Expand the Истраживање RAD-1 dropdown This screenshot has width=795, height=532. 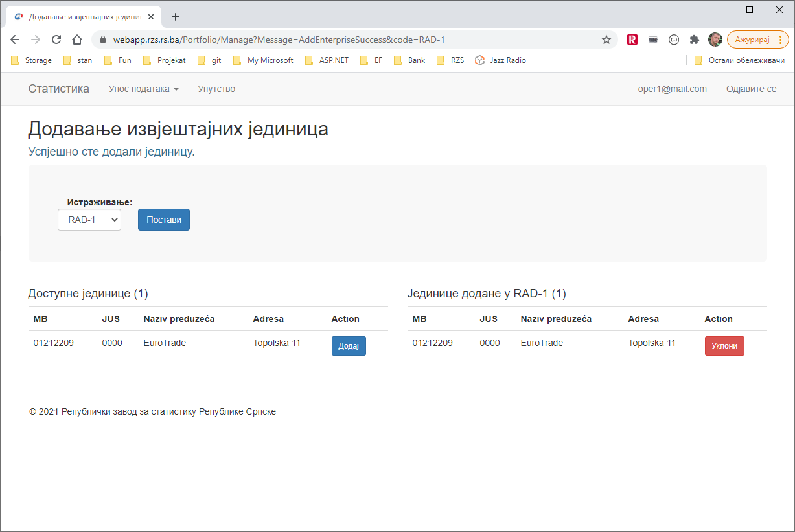coord(89,220)
